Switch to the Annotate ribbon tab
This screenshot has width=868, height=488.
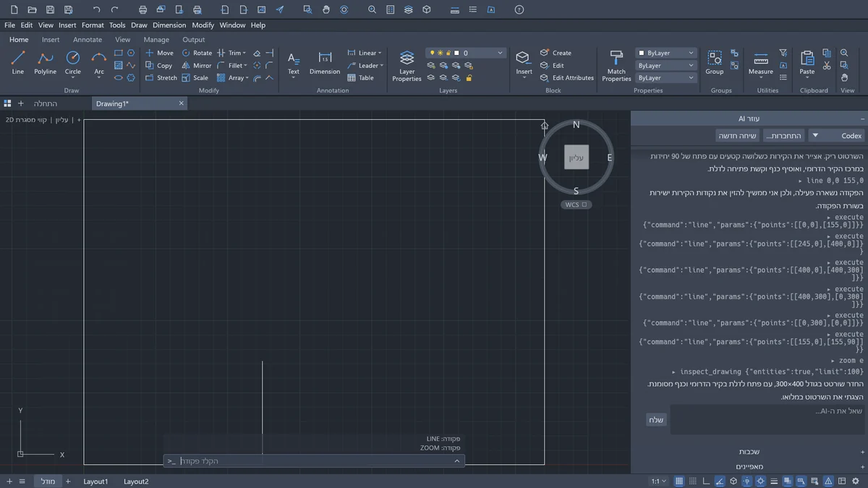pos(88,40)
